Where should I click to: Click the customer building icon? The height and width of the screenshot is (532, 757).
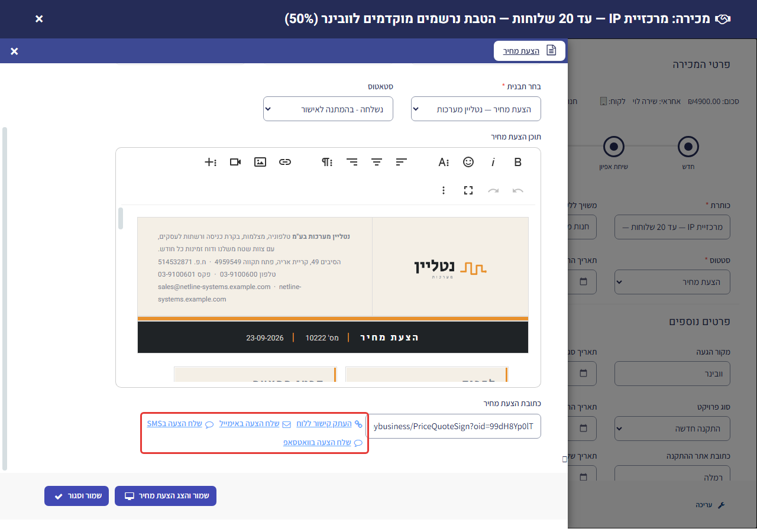[x=603, y=101]
